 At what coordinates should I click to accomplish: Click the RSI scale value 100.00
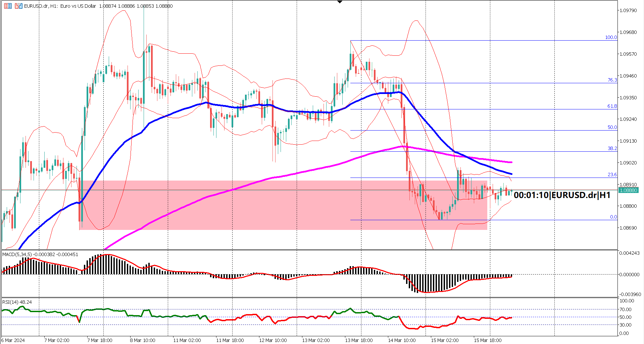point(627,301)
